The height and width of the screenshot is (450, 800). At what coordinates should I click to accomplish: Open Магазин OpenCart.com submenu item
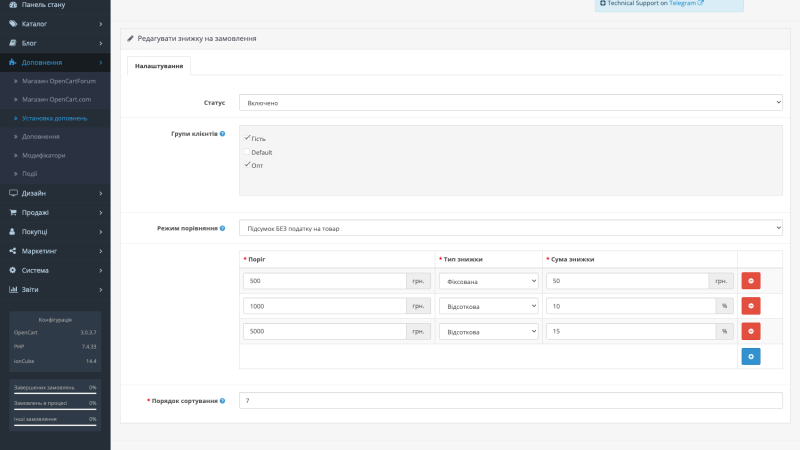point(57,99)
